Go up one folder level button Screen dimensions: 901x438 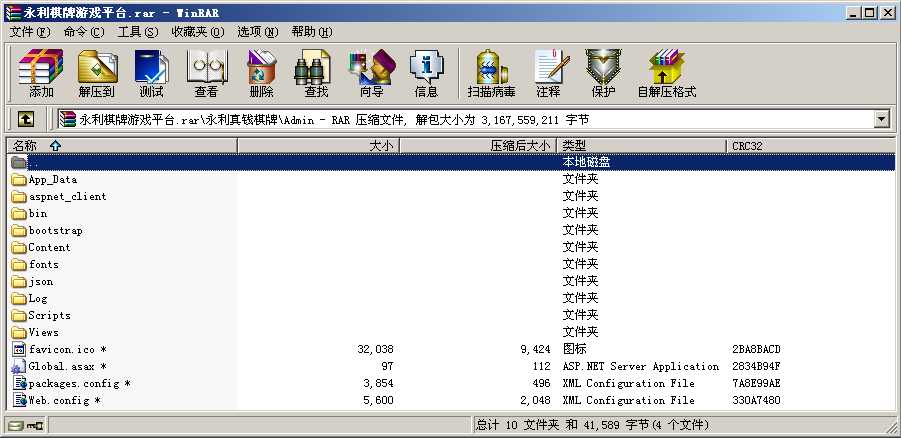pyautogui.click(x=25, y=120)
